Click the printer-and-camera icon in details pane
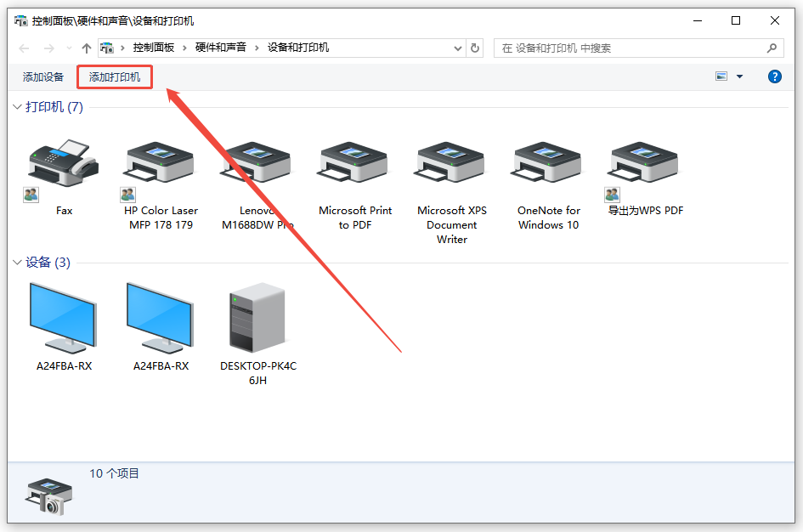The image size is (803, 532). [49, 495]
